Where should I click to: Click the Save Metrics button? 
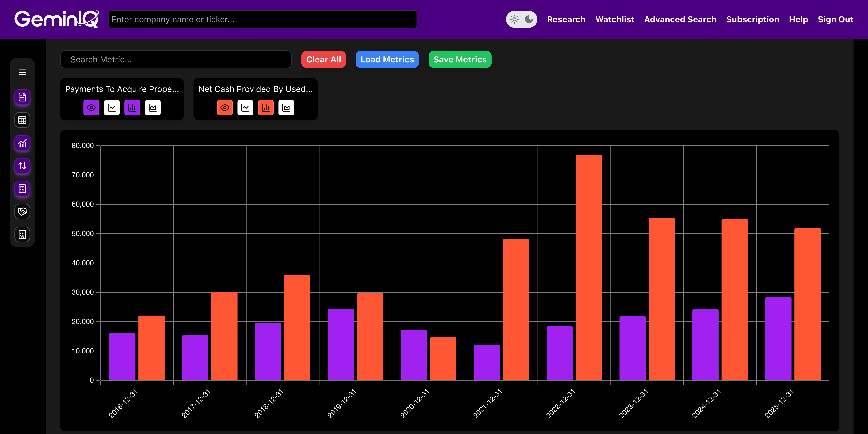click(x=460, y=60)
